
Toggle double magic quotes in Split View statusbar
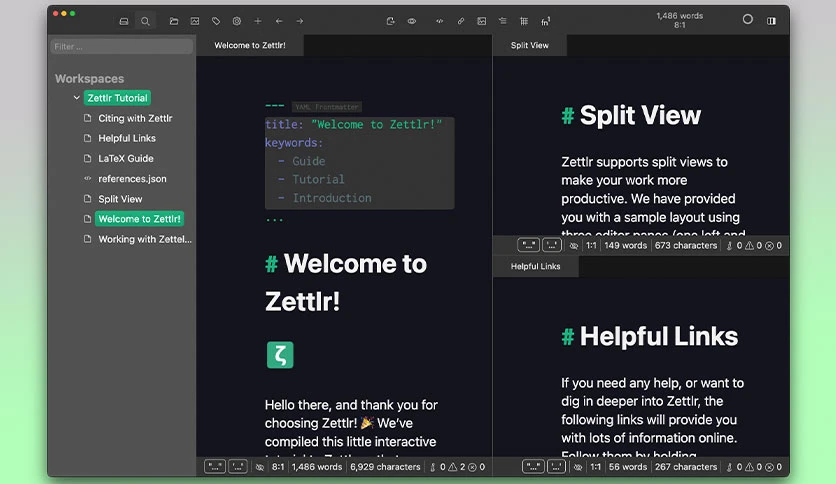click(x=528, y=245)
